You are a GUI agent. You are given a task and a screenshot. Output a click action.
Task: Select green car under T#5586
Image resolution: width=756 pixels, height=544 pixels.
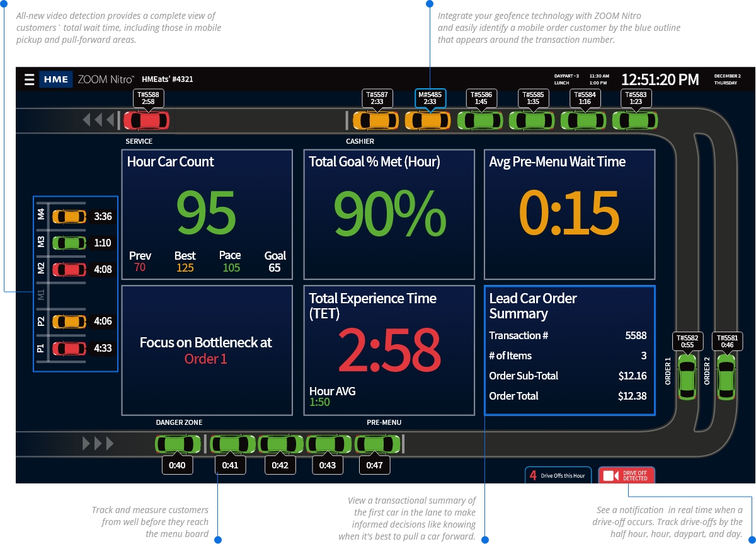click(x=480, y=120)
